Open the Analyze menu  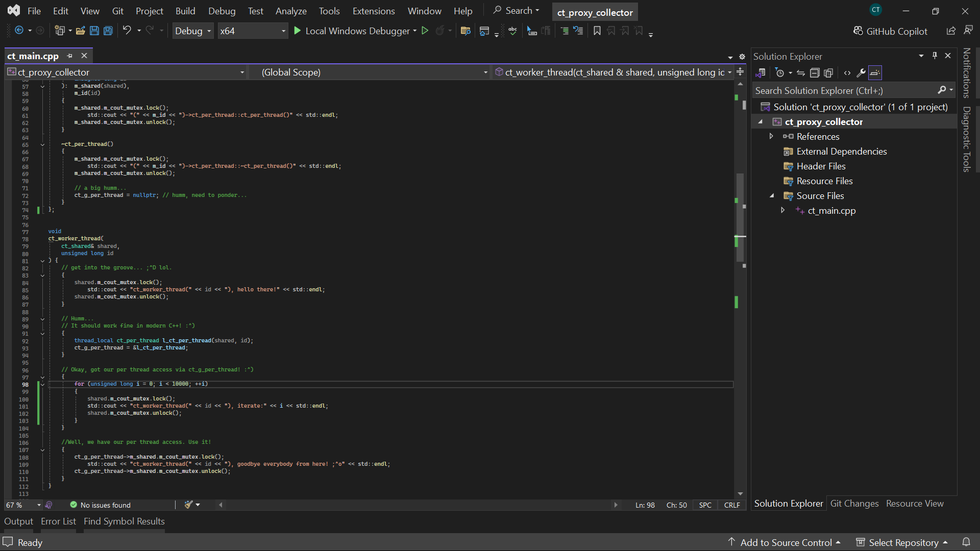pos(291,11)
